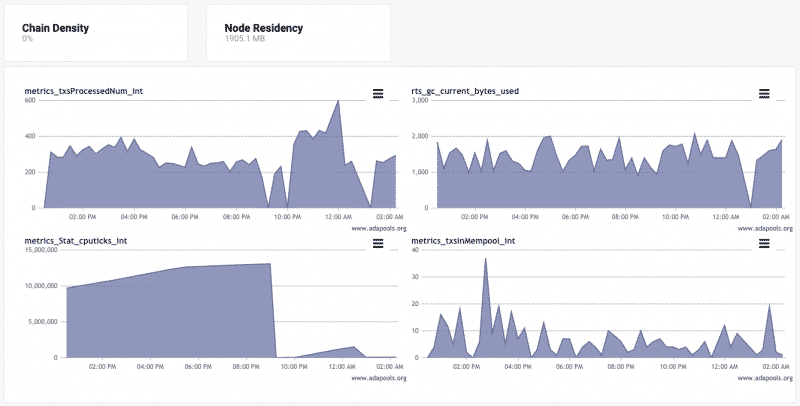Screen dimensions: 800x406
Task: Follow adapools.org credit below txsInMempool chart
Action: (765, 377)
